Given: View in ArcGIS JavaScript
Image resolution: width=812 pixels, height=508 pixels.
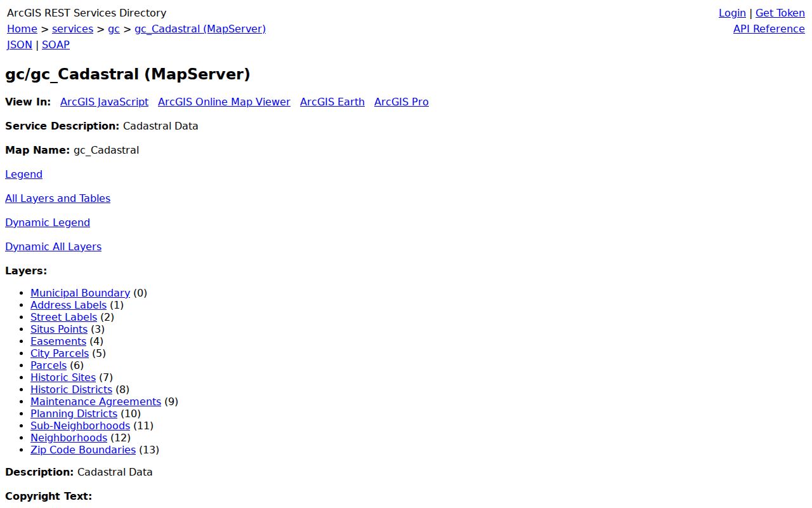Looking at the screenshot, I should pos(104,102).
